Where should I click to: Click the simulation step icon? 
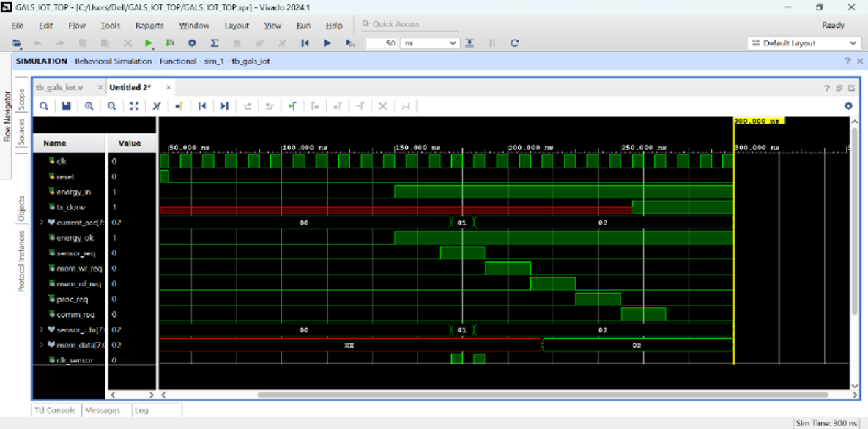[470, 43]
